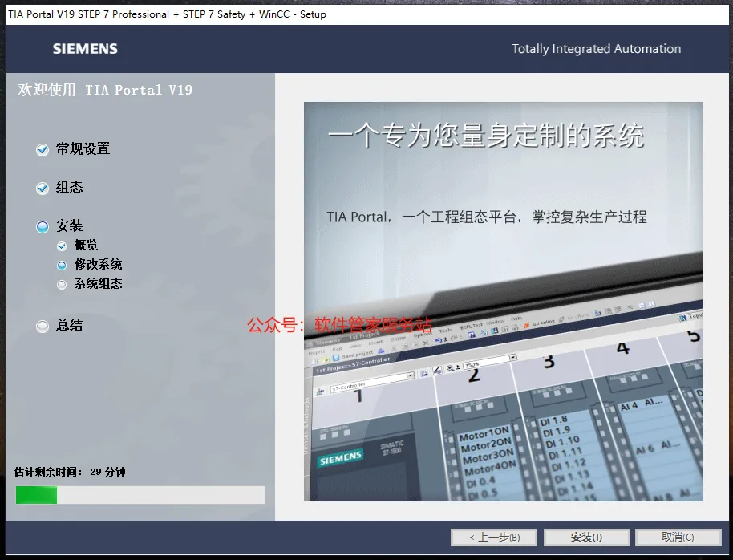Click the 一个专为您量身定制的系统 slide title
The image size is (733, 560).
[487, 136]
